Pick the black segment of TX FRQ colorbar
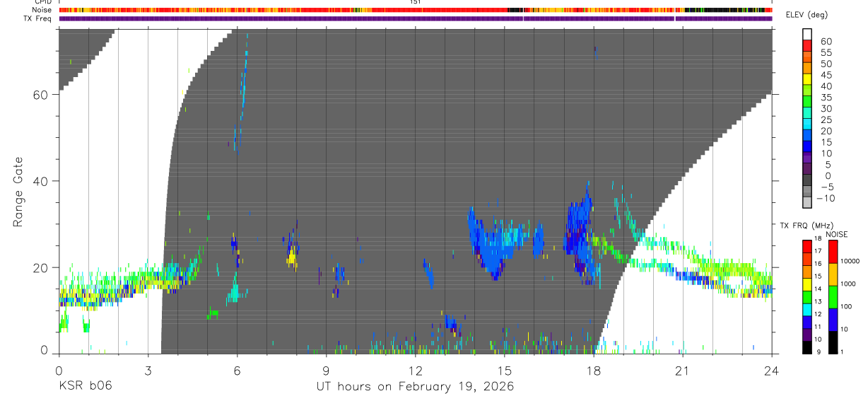This screenshot has width=868, height=401. 807,347
